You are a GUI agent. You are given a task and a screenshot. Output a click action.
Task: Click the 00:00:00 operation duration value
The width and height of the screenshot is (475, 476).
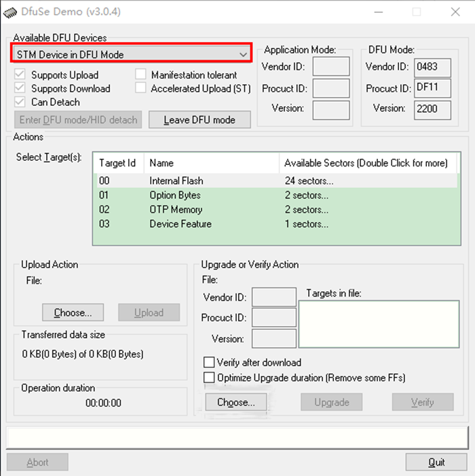[103, 403]
